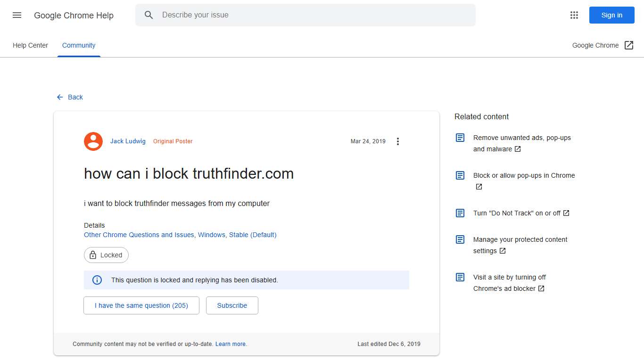Subscribe to this question thread

point(231,305)
